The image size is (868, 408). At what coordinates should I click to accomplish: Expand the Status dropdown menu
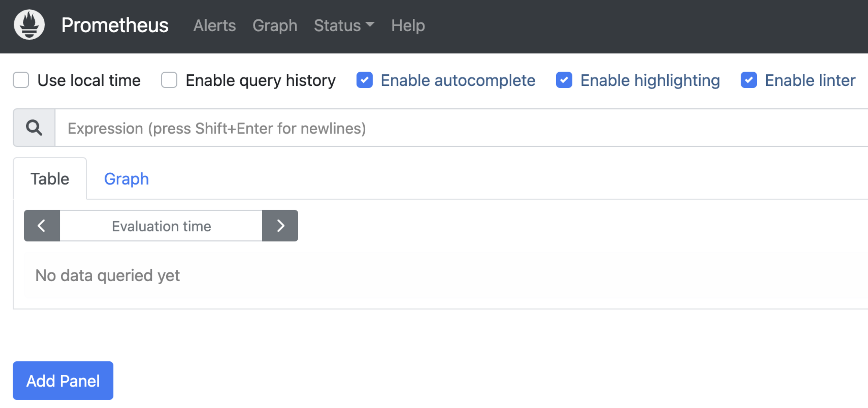click(344, 25)
